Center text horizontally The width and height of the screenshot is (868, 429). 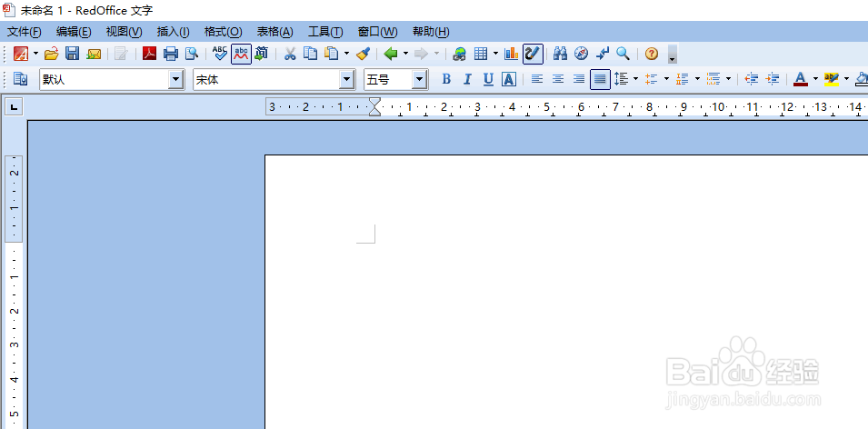558,79
